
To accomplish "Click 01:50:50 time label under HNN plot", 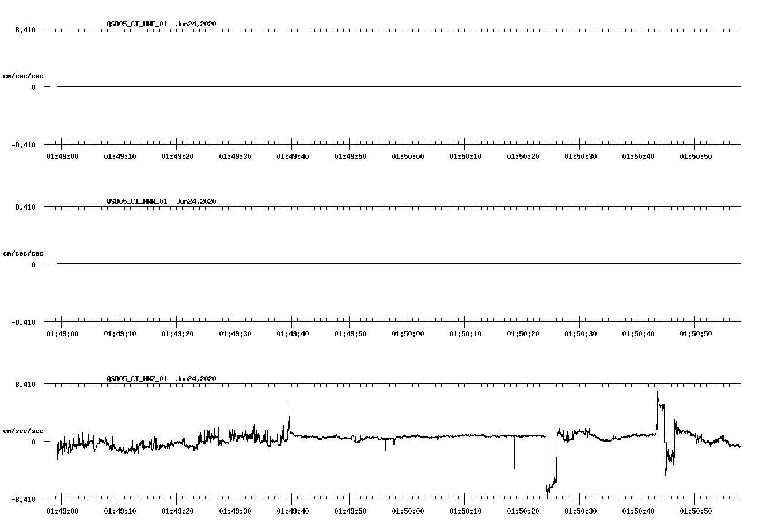I will tap(696, 334).
